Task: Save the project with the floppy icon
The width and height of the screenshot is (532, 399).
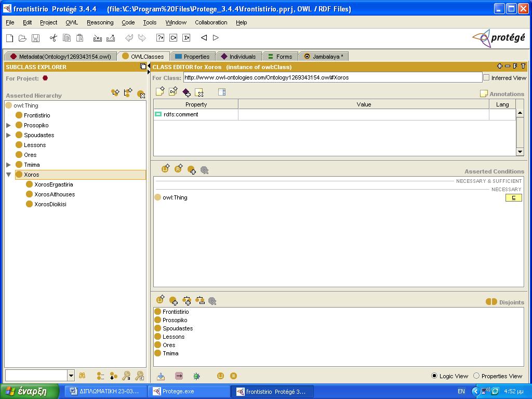Action: point(35,38)
